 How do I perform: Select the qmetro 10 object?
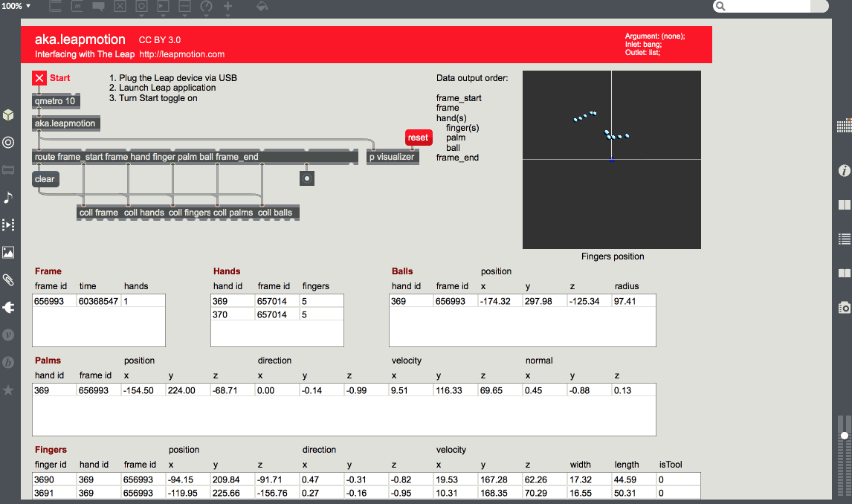[56, 101]
